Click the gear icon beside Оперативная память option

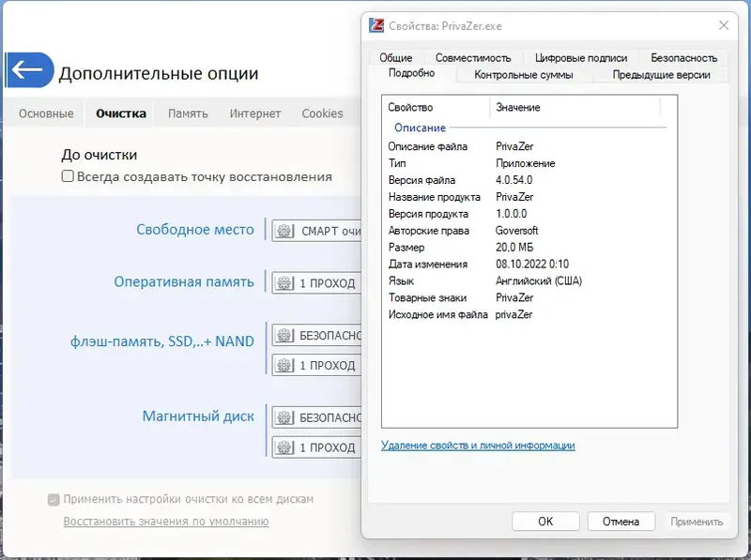point(284,281)
